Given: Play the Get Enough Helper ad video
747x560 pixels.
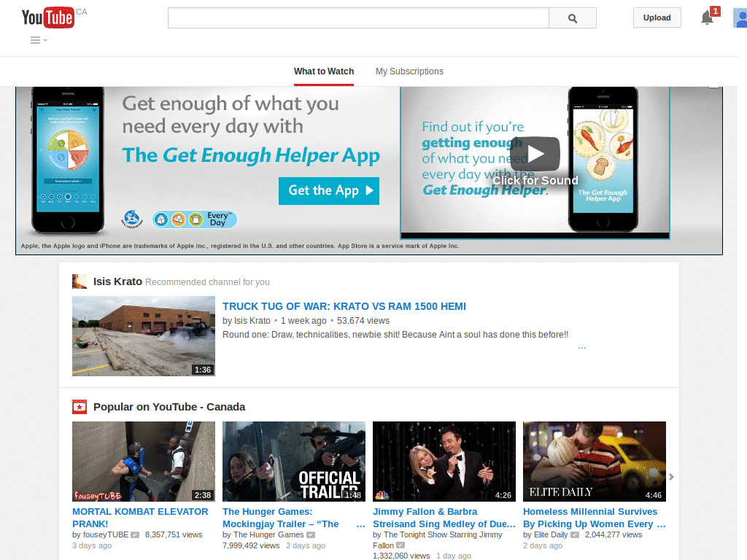Looking at the screenshot, I should [535, 154].
